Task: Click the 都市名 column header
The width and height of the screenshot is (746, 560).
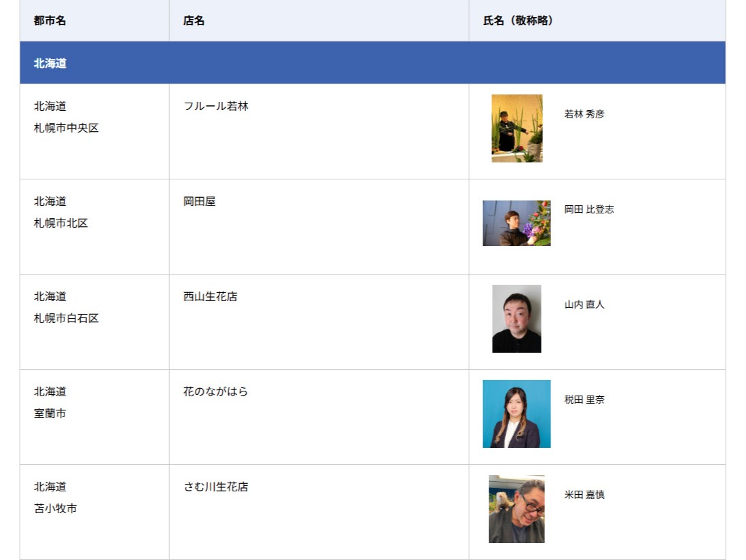Action: click(50, 20)
